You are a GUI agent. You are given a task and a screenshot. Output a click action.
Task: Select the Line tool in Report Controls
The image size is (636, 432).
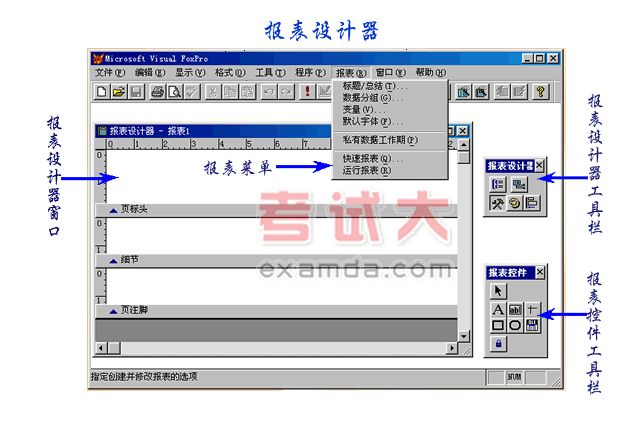pos(532,309)
